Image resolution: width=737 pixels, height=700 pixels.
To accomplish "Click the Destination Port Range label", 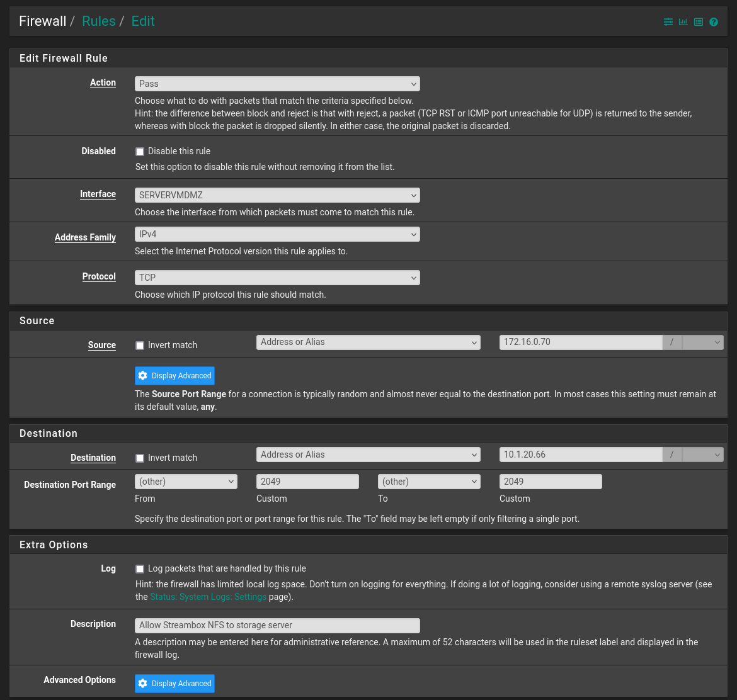I will pyautogui.click(x=70, y=484).
